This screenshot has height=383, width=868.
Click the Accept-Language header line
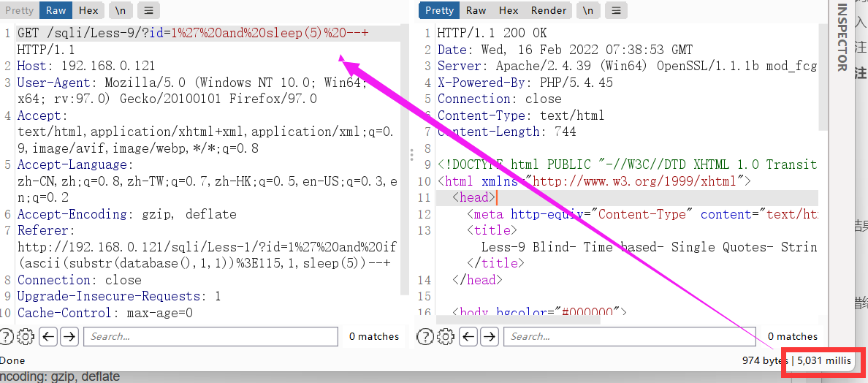click(x=207, y=181)
